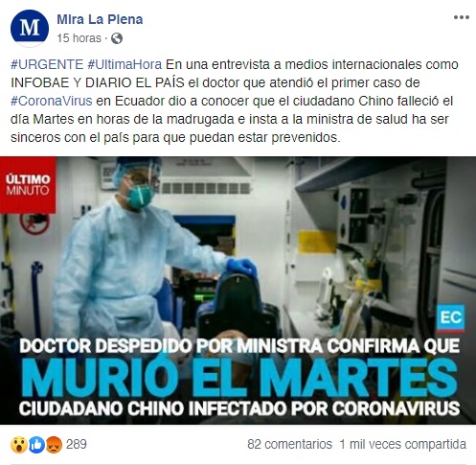Click the red Último Minuto badge

click(x=28, y=185)
